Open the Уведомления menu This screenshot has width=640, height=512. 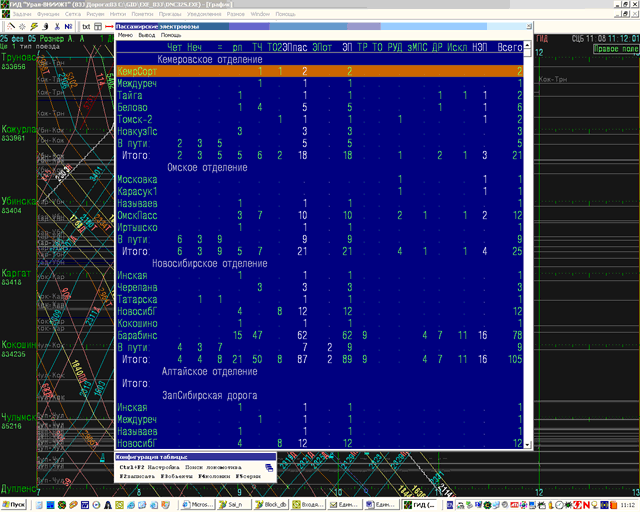206,15
